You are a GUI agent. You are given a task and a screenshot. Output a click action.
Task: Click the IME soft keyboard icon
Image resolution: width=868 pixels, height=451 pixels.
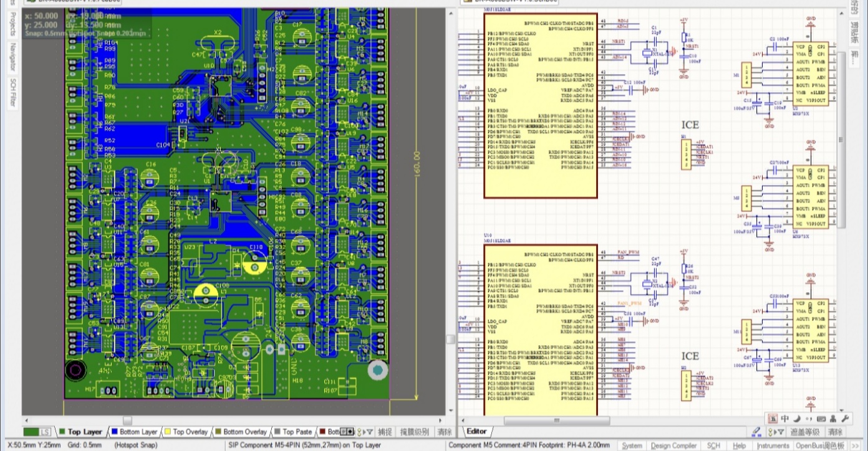click(821, 419)
